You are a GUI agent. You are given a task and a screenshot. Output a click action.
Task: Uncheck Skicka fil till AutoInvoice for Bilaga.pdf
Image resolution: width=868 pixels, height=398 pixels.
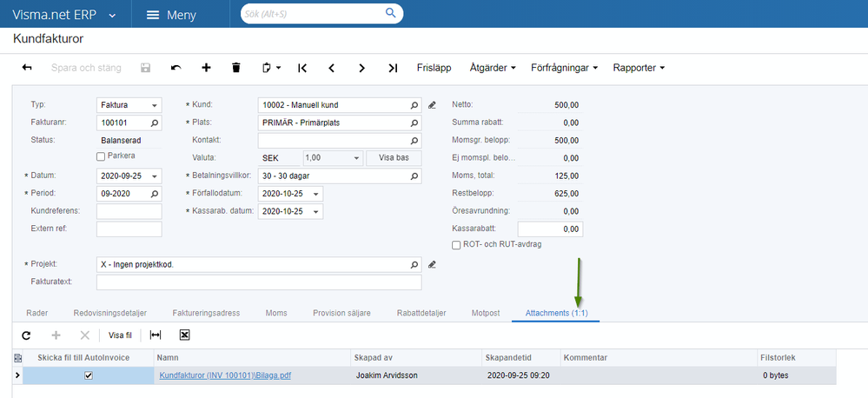[x=88, y=376]
